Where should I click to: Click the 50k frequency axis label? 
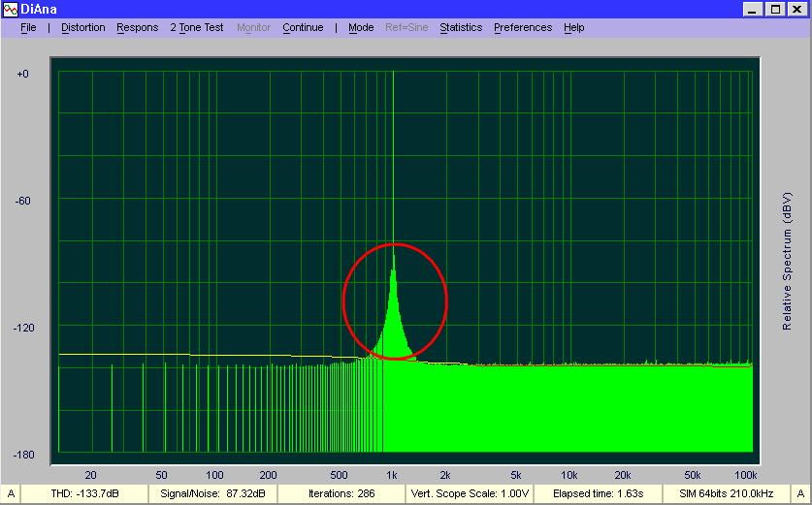693,475
